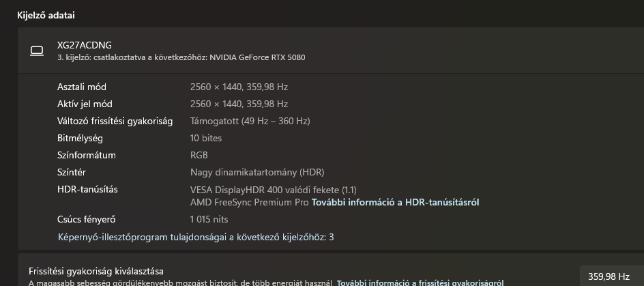This screenshot has width=644, height=286.
Task: Open the 359,98 Hz refresh rate dropdown
Action: [x=609, y=276]
